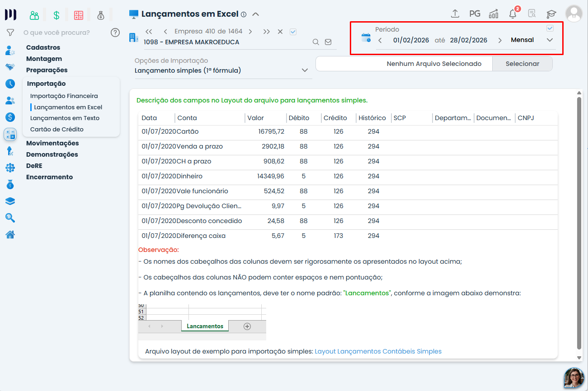Open the Cadastros menu

pos(43,47)
